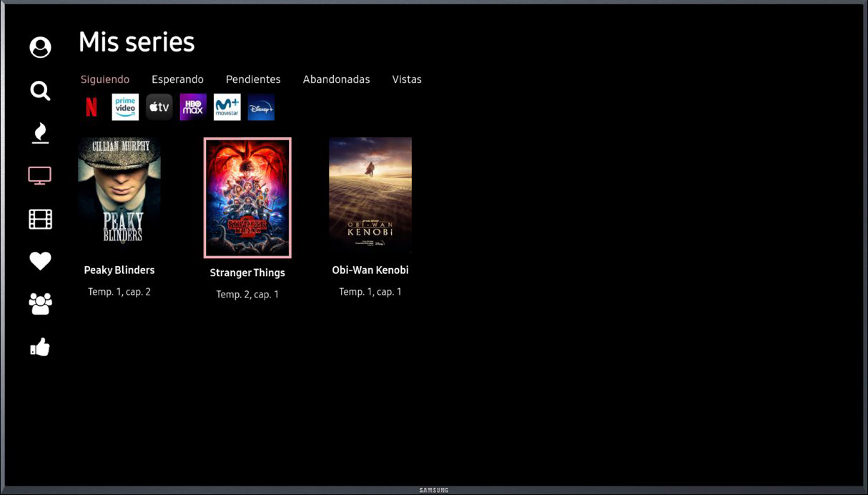Filter by the HBO Max logo
This screenshot has height=495, width=868.
(193, 107)
